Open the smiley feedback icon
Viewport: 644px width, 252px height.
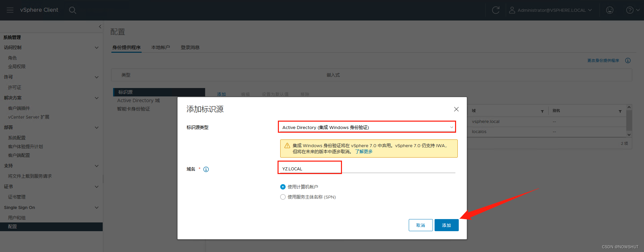pos(610,10)
